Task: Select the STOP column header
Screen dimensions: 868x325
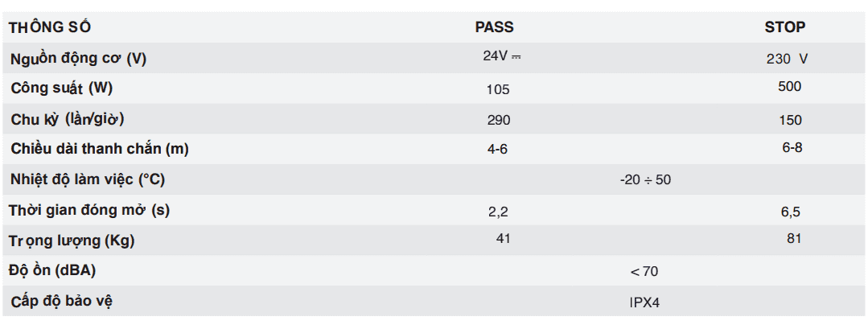Action: [784, 27]
